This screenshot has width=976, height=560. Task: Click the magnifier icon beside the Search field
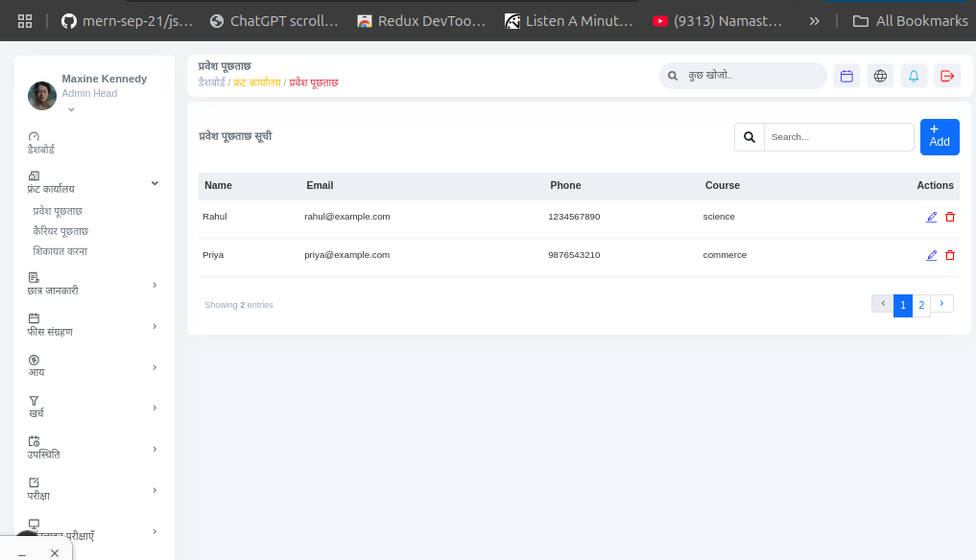[750, 137]
